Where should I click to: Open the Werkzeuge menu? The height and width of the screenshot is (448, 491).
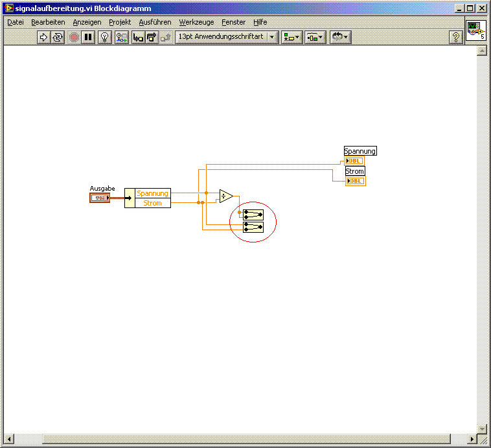[x=196, y=22]
